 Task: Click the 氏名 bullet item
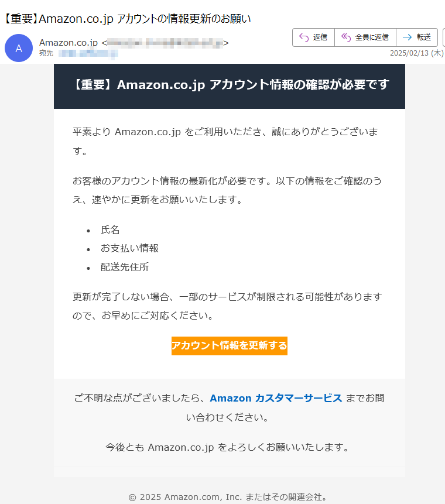[x=110, y=229]
